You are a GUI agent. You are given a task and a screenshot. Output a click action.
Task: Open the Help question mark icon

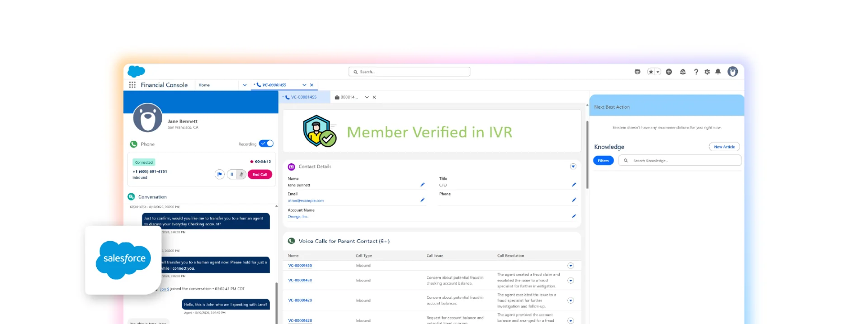tap(696, 72)
